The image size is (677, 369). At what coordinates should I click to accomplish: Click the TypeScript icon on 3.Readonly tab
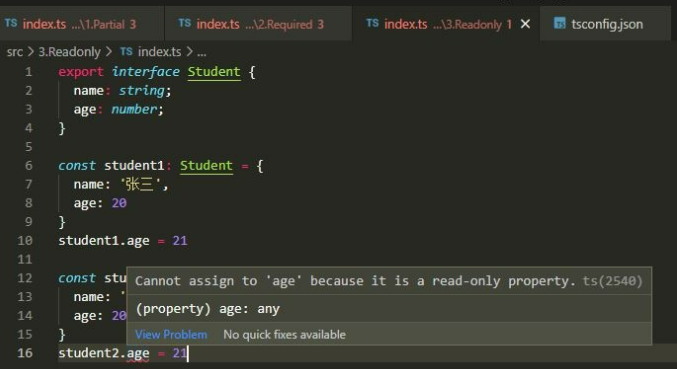(x=373, y=23)
